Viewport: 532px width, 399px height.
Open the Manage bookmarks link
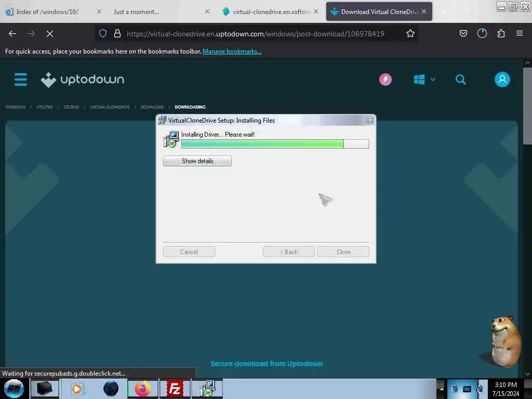(x=232, y=51)
